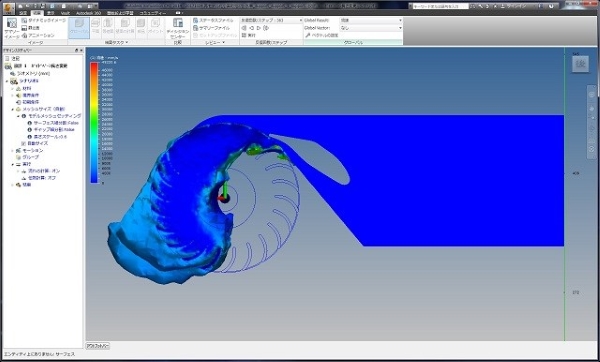The width and height of the screenshot is (600, 362).
Task: Open the Vault ribbon tab
Action: tap(65, 13)
